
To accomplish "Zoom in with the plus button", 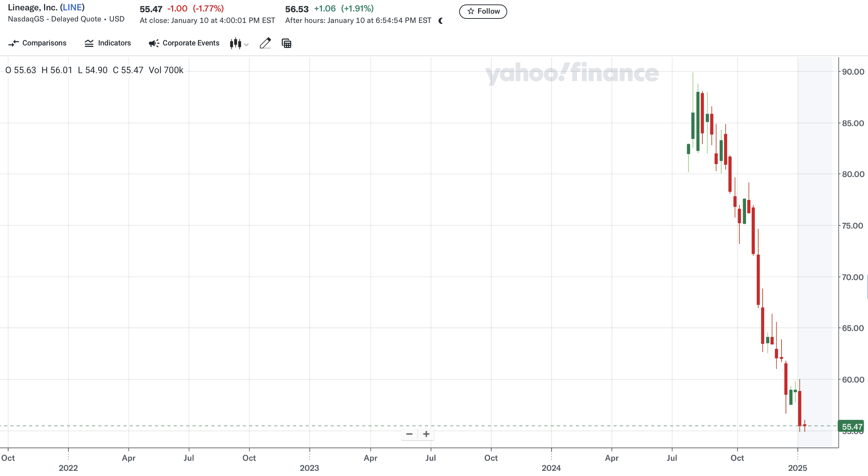I will click(426, 434).
